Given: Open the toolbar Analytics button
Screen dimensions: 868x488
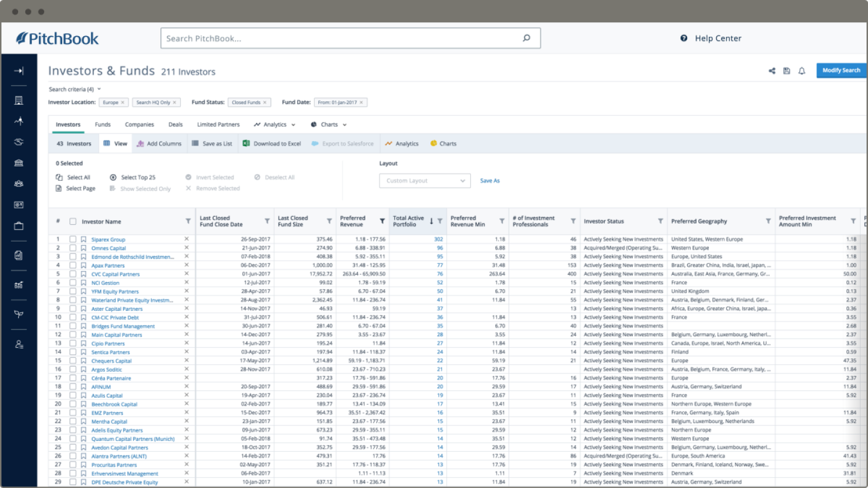Looking at the screenshot, I should pos(402,143).
